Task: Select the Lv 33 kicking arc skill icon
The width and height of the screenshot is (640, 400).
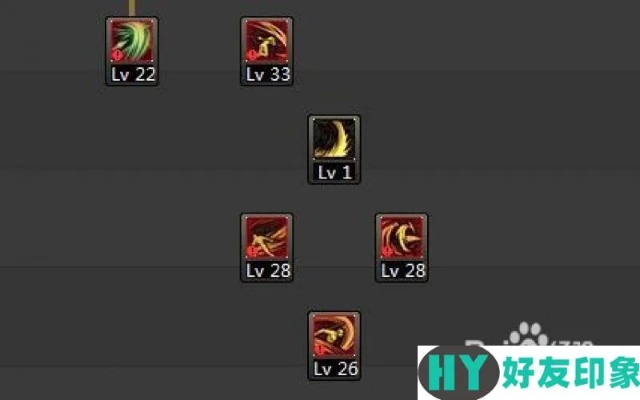Action: tap(267, 40)
